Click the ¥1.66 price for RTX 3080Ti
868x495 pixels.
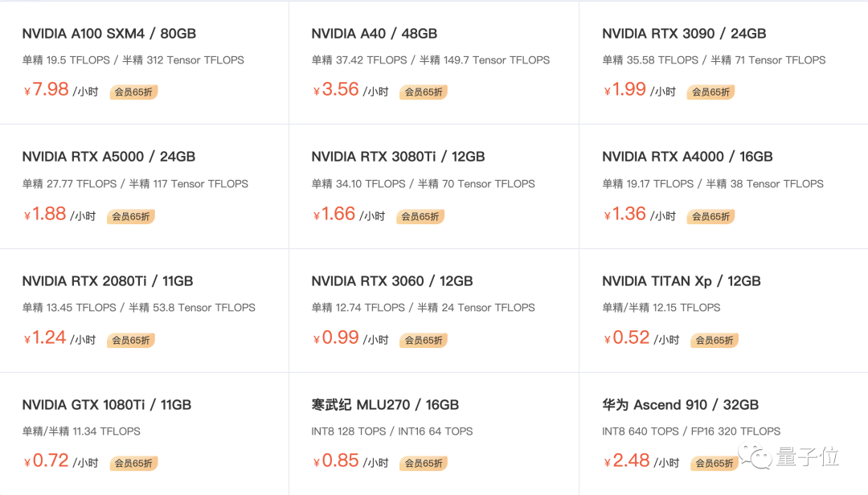(x=335, y=213)
